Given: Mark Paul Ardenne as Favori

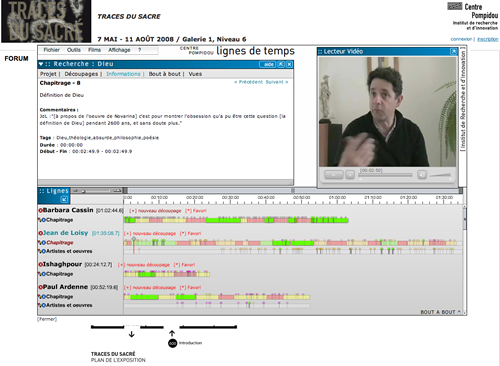Looking at the screenshot, I should click(x=190, y=287).
